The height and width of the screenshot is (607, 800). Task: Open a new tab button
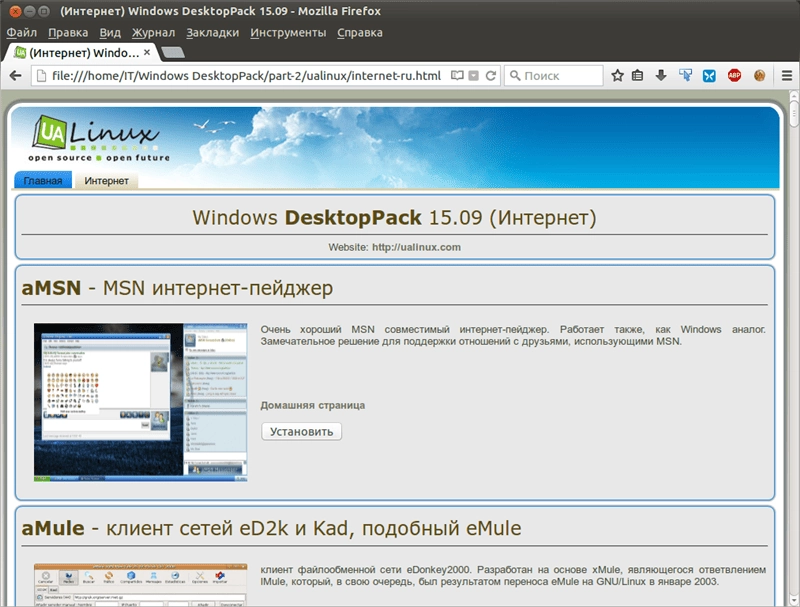coord(172,53)
